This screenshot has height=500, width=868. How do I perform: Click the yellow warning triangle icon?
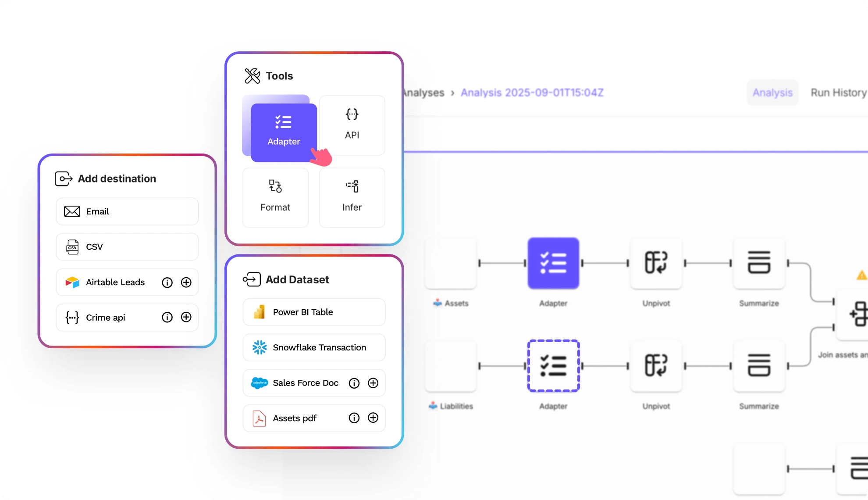(x=861, y=275)
